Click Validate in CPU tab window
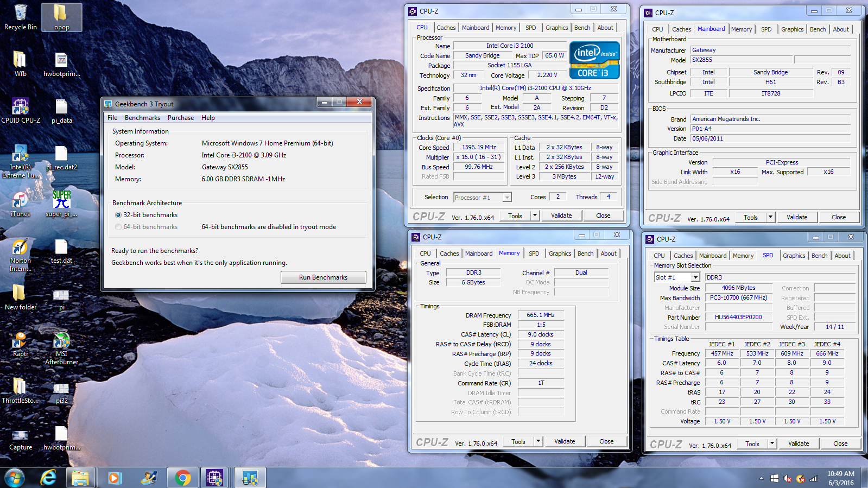The width and height of the screenshot is (868, 488). click(561, 216)
